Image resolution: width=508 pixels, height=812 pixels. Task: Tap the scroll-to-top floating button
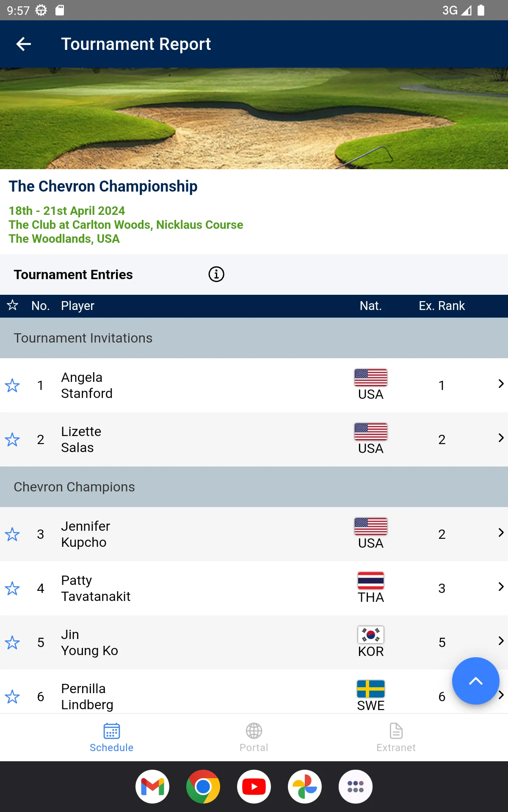point(475,681)
